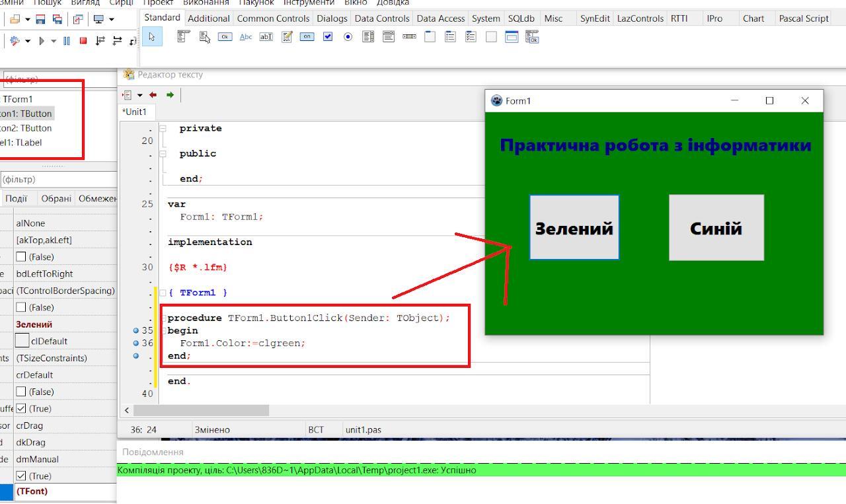Click the clDefault color swatch
The width and height of the screenshot is (846, 504).
pos(22,341)
